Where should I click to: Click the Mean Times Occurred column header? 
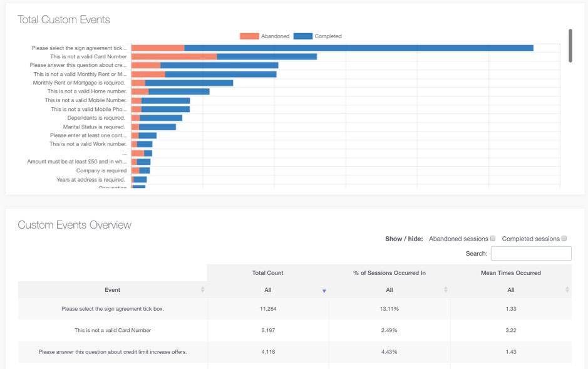coord(510,273)
